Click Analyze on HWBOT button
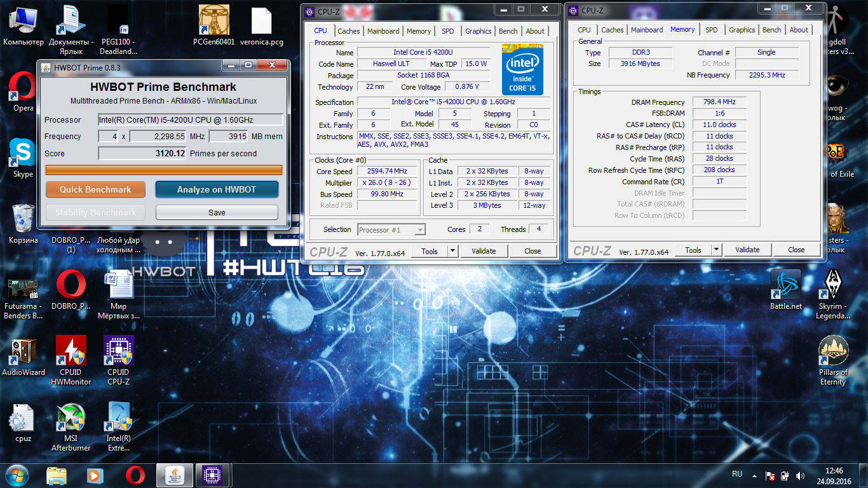Screen dimensions: 868x488 [217, 189]
